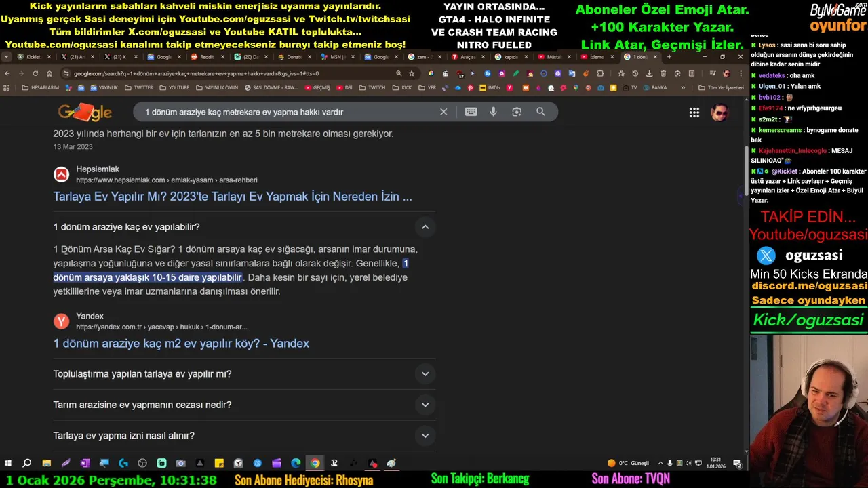Open File Explorer from taskbar
Image resolution: width=868 pixels, height=488 pixels.
[46, 463]
